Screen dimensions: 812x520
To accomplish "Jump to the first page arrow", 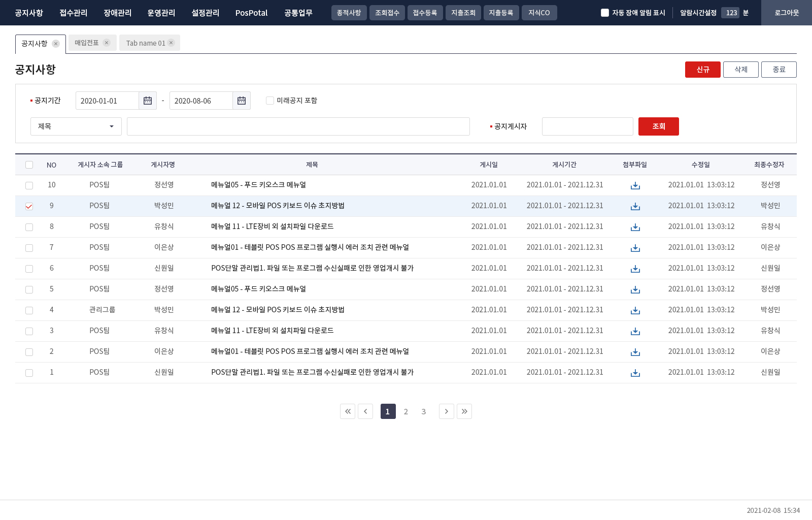I will 348,411.
